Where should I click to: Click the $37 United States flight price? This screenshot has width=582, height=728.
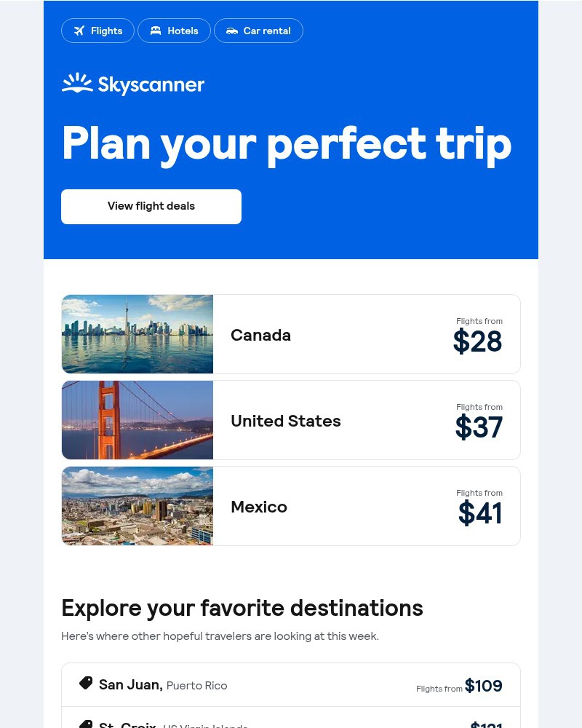click(x=479, y=427)
